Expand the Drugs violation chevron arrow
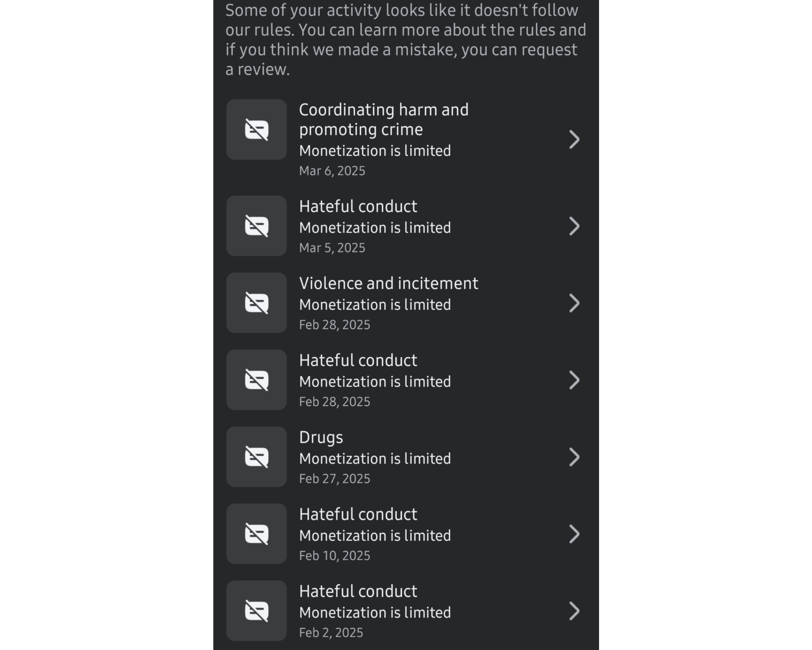This screenshot has height=650, width=812. (574, 457)
